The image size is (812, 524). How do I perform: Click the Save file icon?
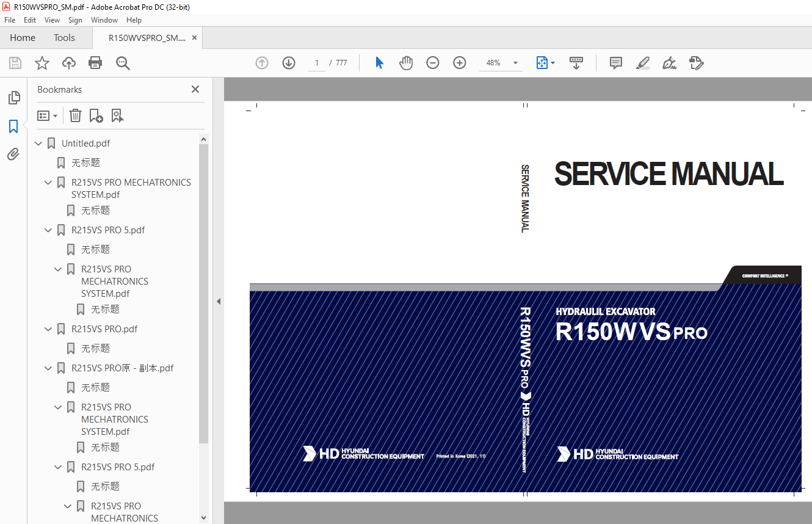15,63
